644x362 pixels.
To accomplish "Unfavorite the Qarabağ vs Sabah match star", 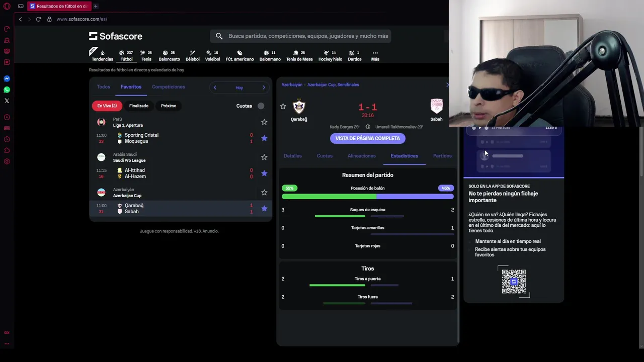I will click(x=264, y=209).
